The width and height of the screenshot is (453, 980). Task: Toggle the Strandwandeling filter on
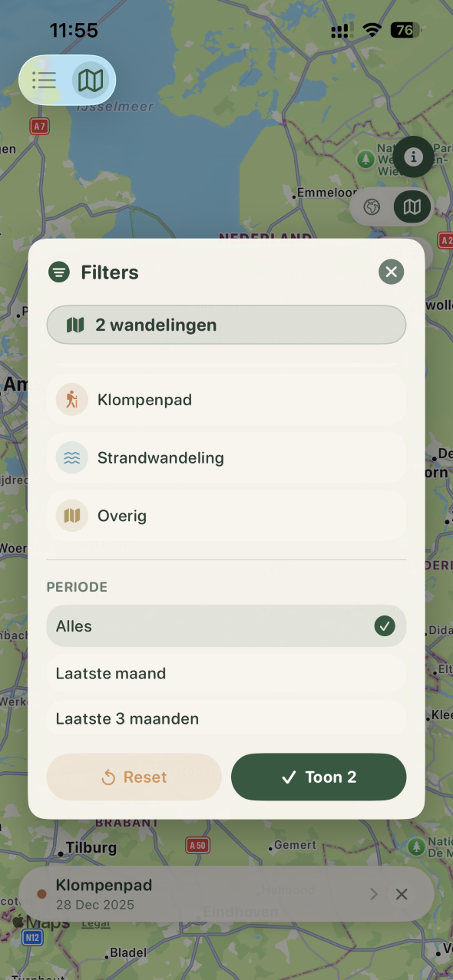tap(226, 457)
